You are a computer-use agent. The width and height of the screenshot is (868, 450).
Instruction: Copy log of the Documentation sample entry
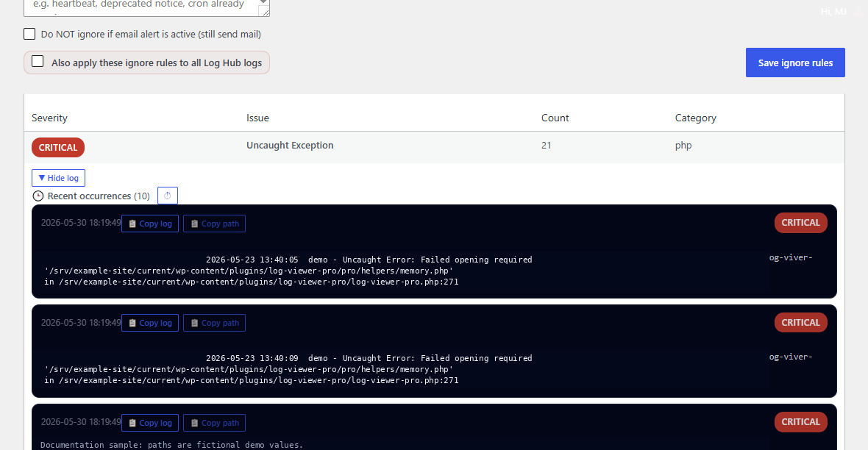click(x=150, y=423)
